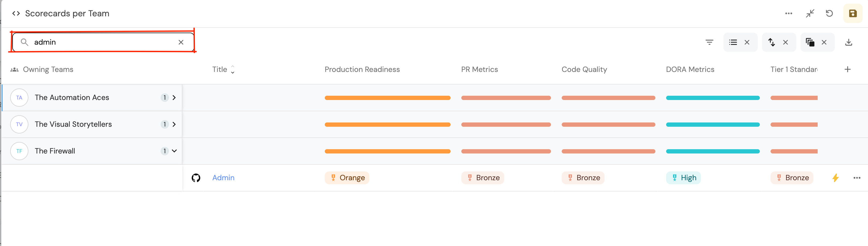Click the sort arrows toolbar button
Screen dimensions: 868x246
[772, 43]
